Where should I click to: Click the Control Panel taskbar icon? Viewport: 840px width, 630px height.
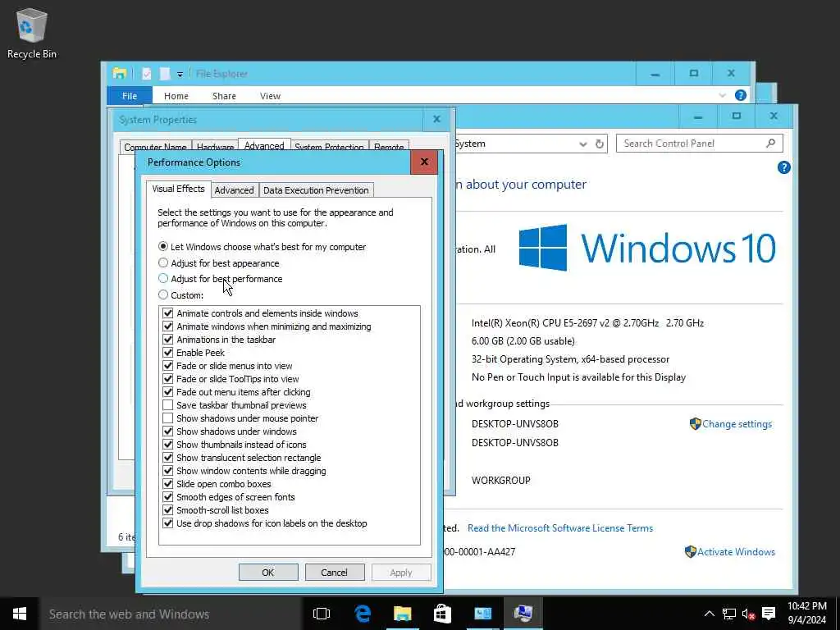[x=482, y=614]
